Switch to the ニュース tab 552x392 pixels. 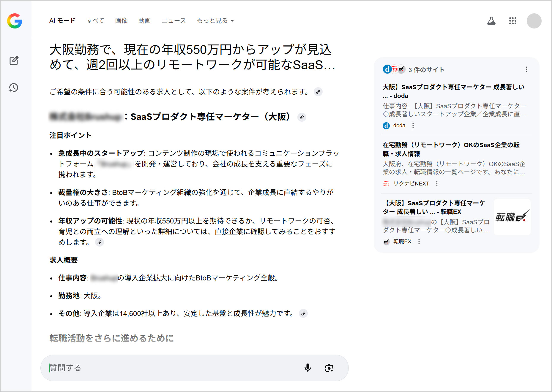tap(174, 20)
